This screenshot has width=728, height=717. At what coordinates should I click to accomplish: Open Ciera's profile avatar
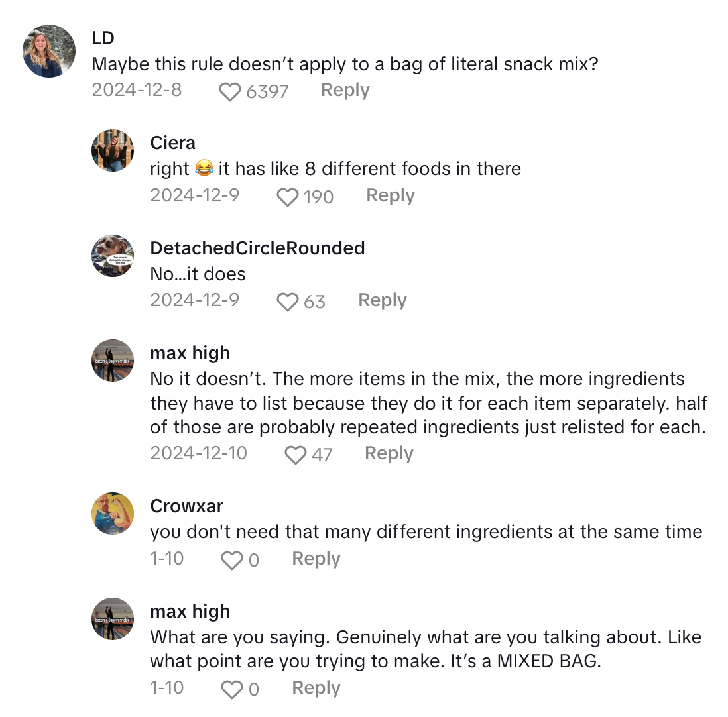pyautogui.click(x=113, y=150)
